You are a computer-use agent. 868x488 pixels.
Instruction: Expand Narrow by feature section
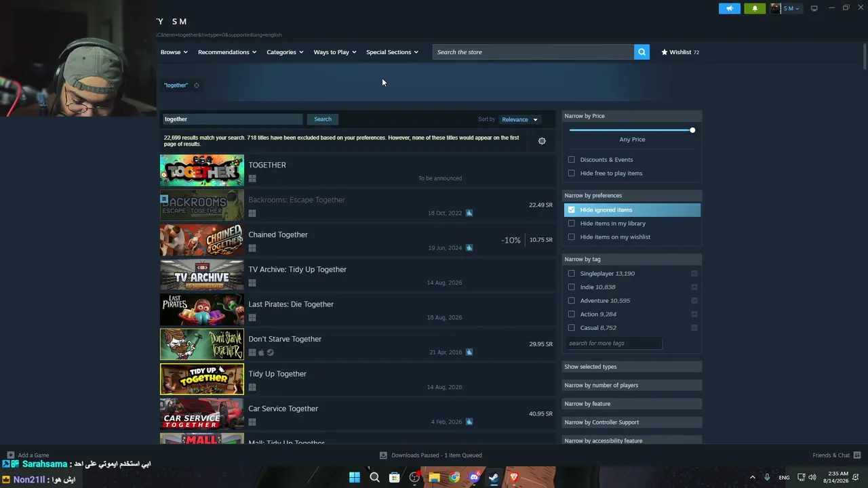[632, 404]
